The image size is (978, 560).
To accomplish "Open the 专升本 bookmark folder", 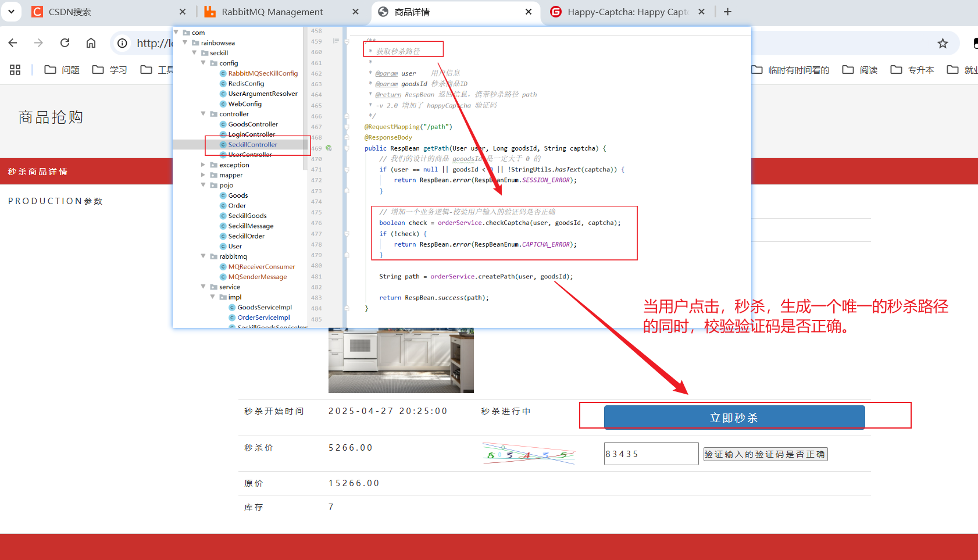I will pos(912,70).
